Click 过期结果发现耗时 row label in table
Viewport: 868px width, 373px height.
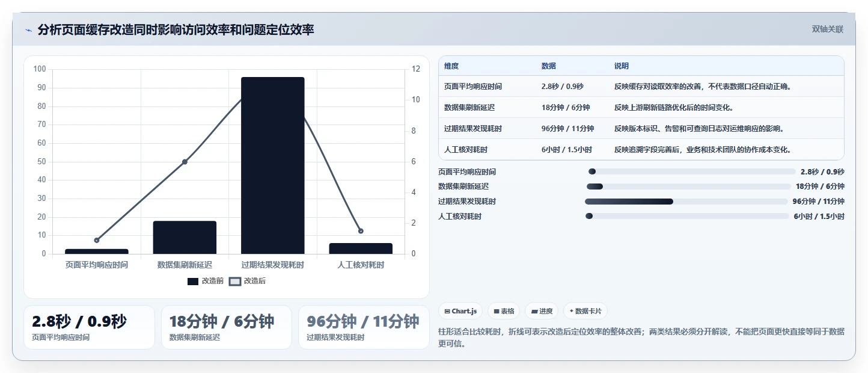click(x=473, y=129)
